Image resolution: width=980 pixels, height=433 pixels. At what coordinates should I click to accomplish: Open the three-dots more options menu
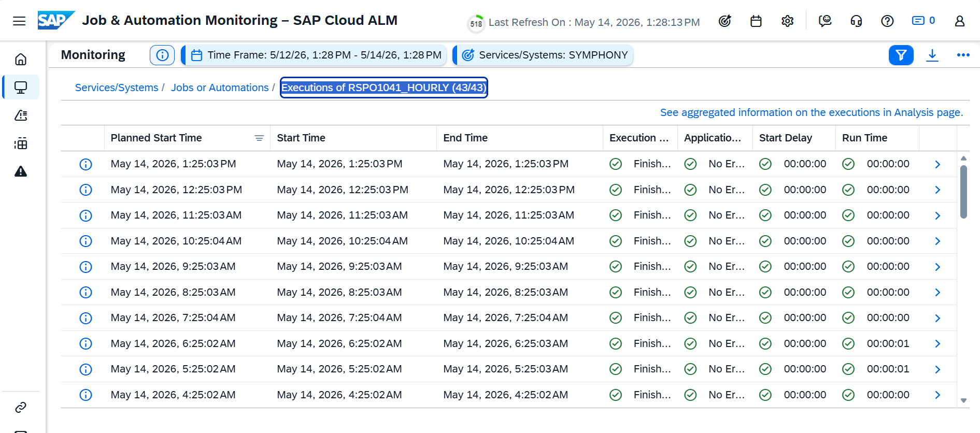(963, 55)
